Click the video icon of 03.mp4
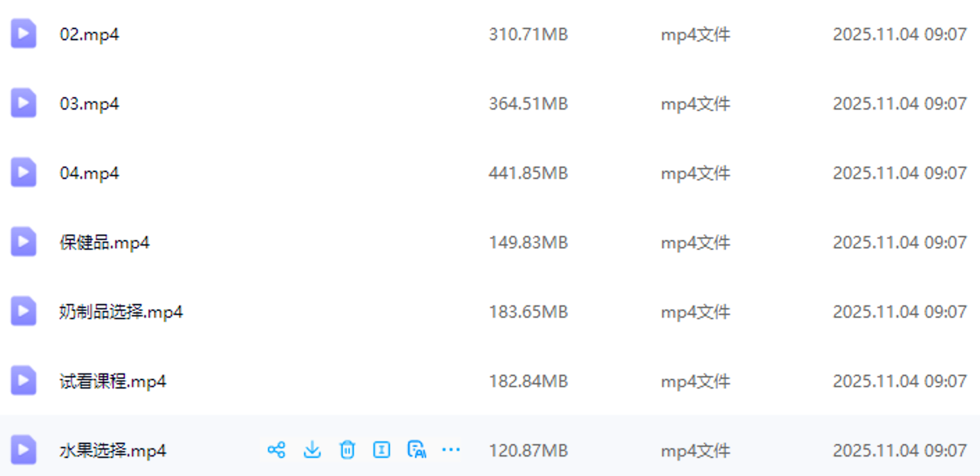 [x=24, y=103]
